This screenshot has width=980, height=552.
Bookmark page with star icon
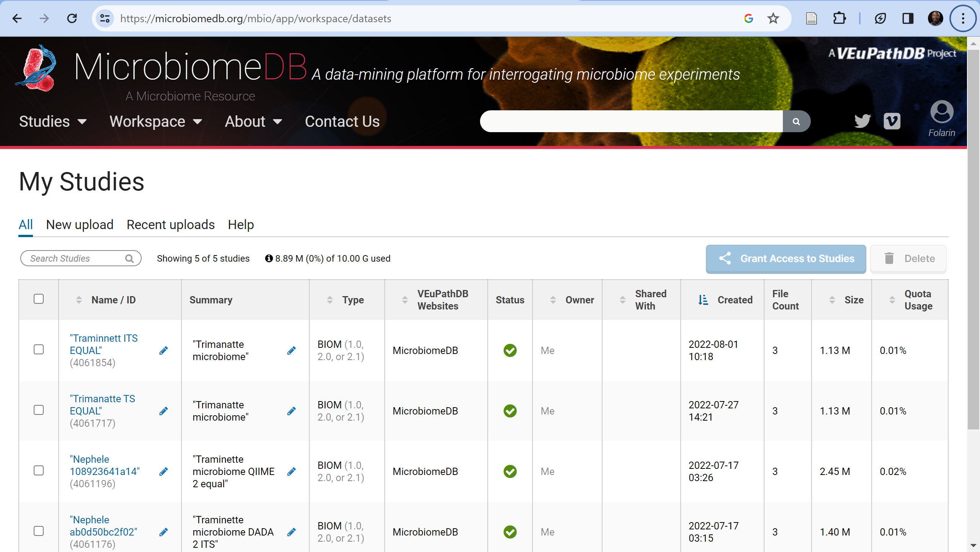[773, 18]
